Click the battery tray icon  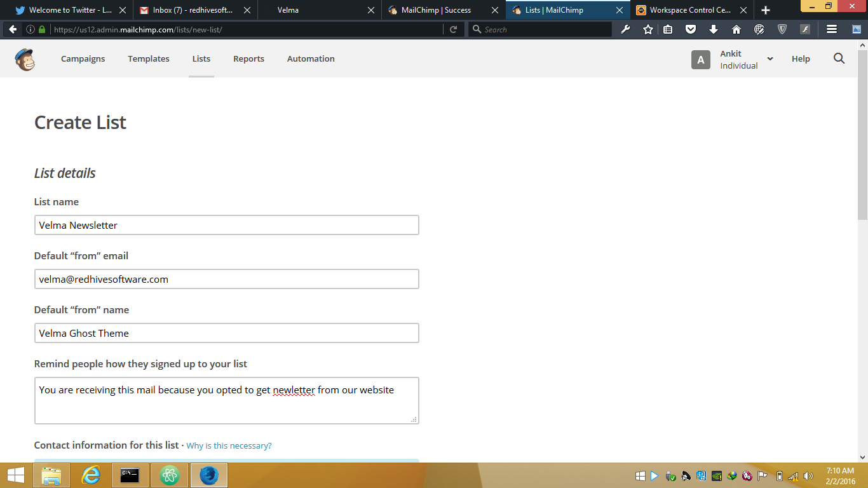780,476
